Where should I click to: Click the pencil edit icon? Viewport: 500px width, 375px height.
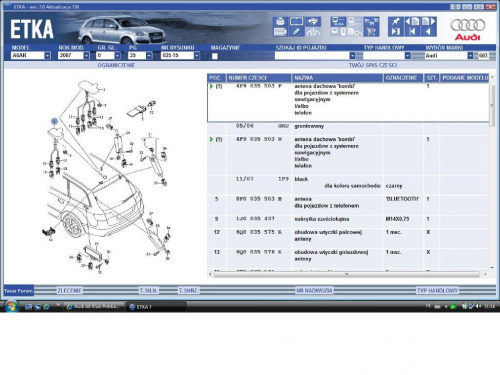pyautogui.click(x=296, y=32)
